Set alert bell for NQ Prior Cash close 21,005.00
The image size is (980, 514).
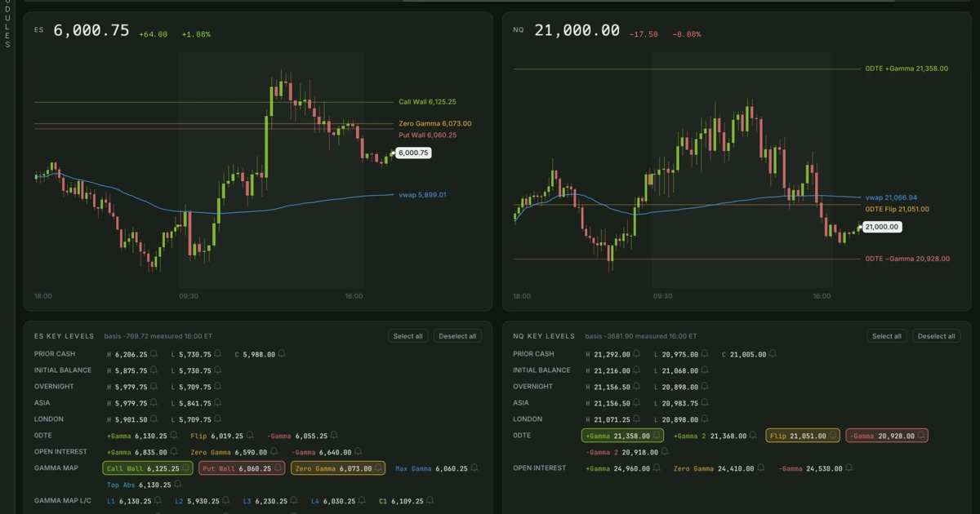[772, 354]
